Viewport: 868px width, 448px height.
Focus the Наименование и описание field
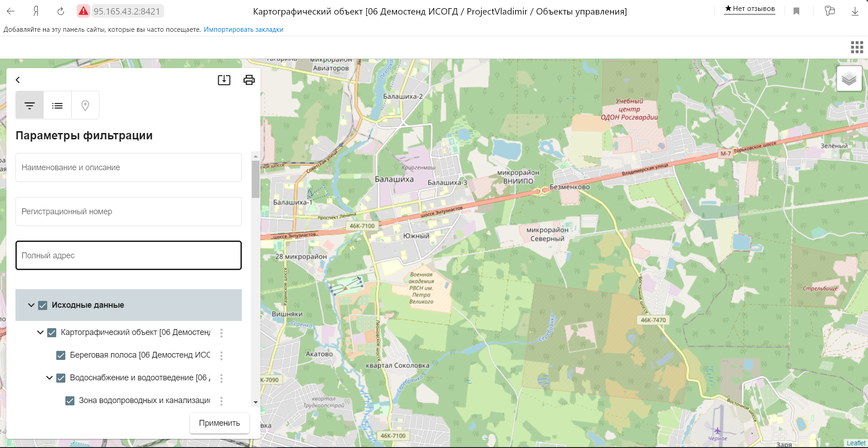click(x=128, y=167)
